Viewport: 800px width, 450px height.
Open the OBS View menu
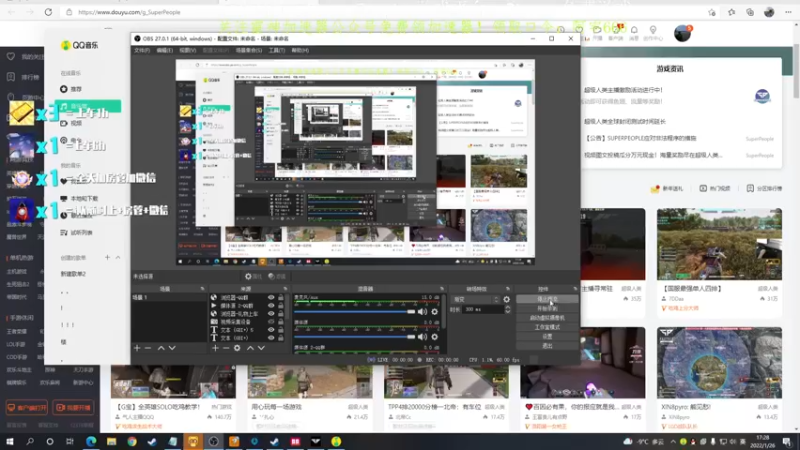188,51
